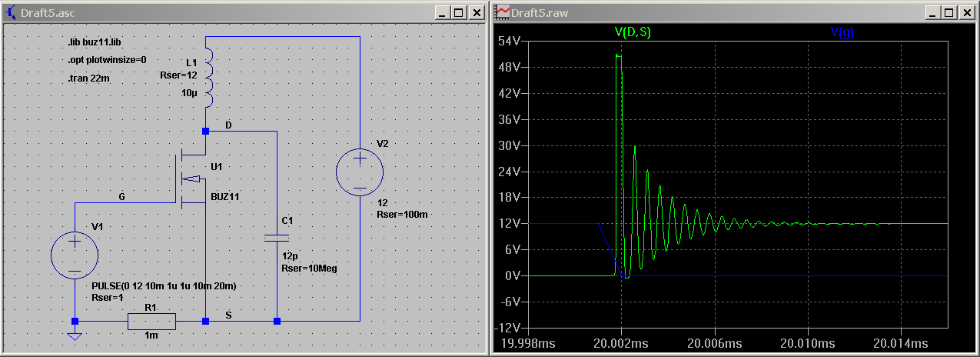Image resolution: width=980 pixels, height=357 pixels.
Task: Select resistor R1 symbol
Action: 151,321
